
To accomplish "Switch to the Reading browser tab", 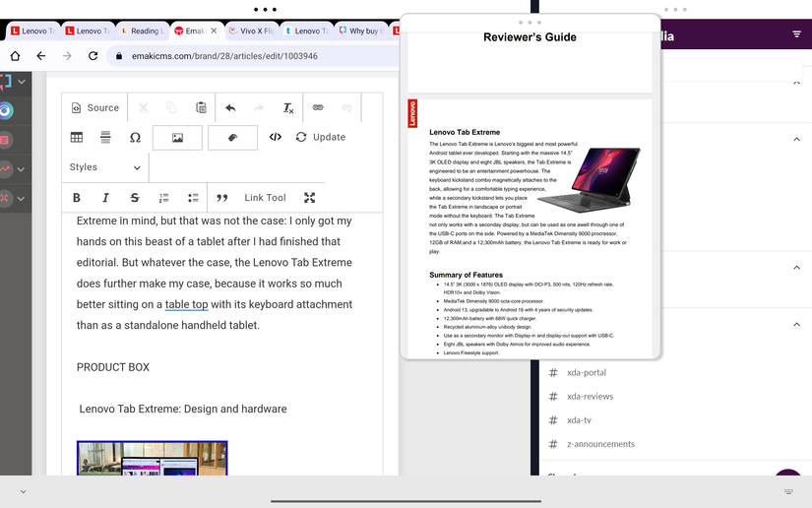I will tap(143, 32).
